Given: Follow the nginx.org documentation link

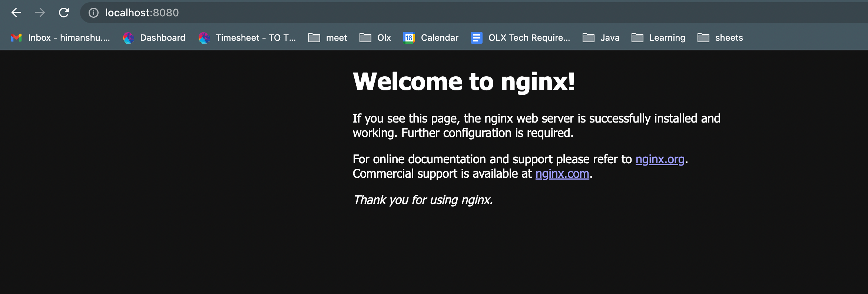Looking at the screenshot, I should [660, 159].
